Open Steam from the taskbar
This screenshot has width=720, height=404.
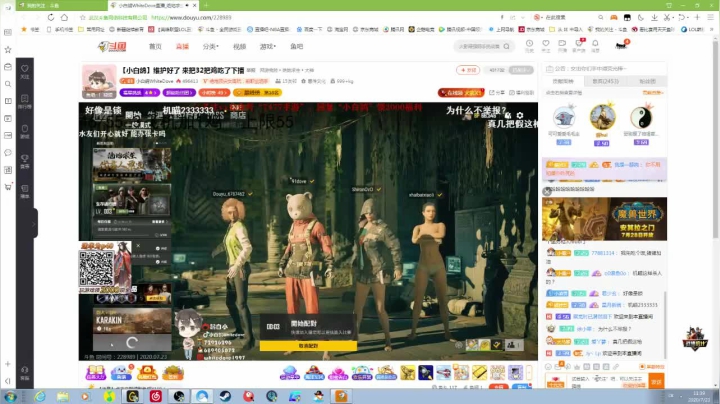225,396
